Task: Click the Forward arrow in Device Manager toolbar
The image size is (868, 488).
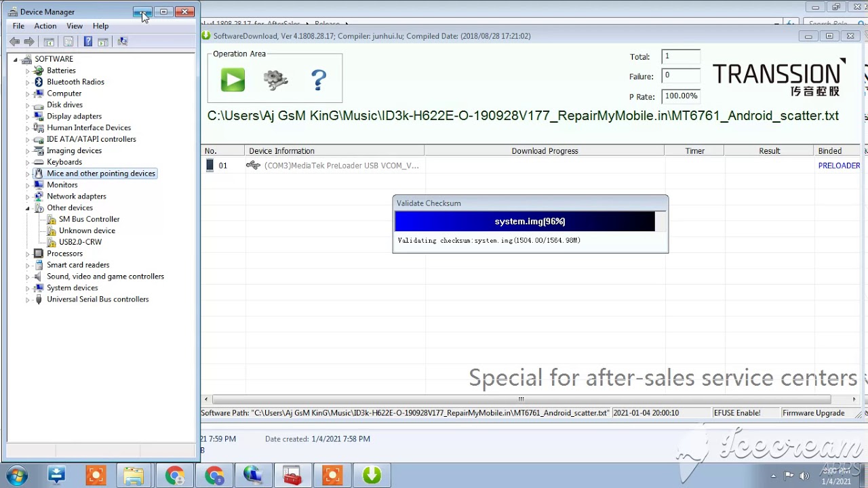Action: [x=29, y=41]
